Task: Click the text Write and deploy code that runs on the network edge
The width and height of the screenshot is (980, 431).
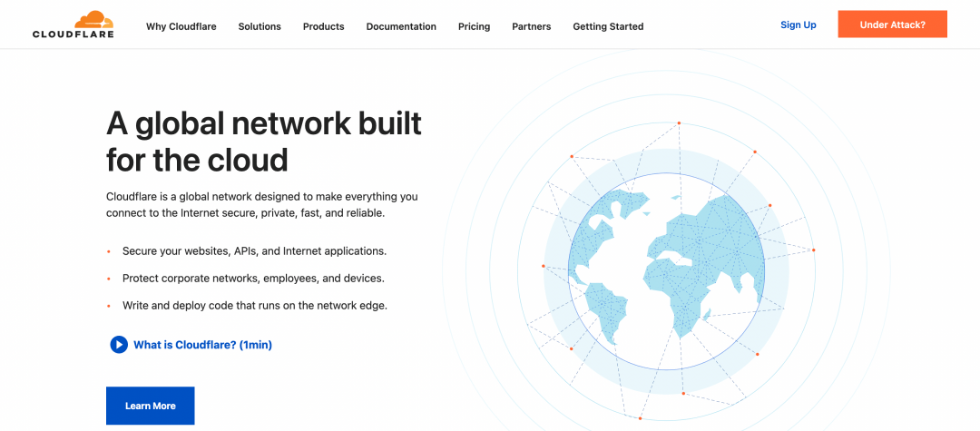Action: click(x=255, y=306)
